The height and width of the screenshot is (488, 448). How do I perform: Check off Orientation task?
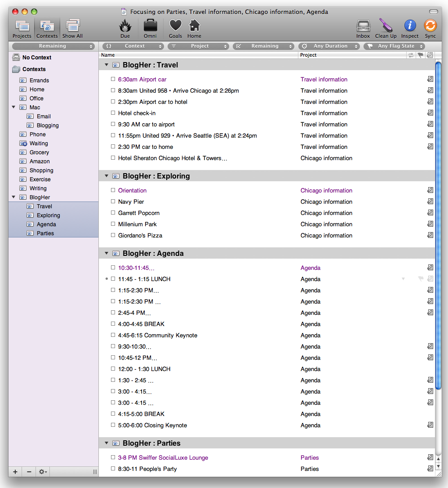pyautogui.click(x=113, y=190)
